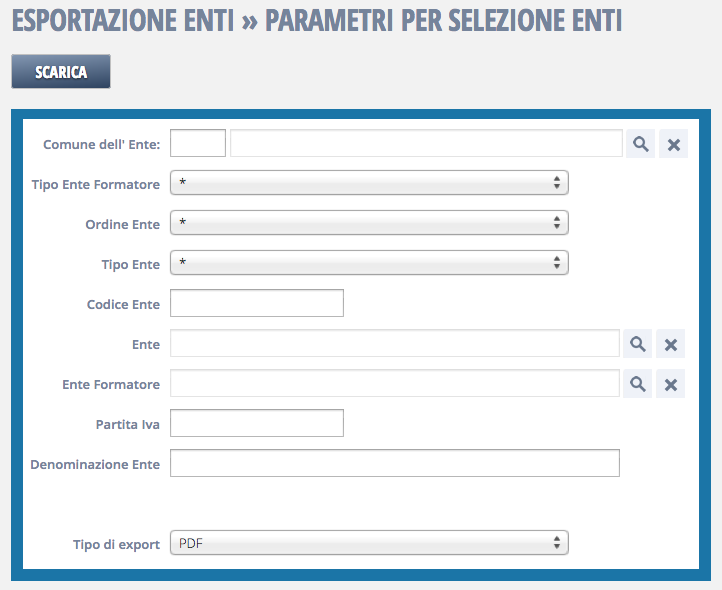Image resolution: width=722 pixels, height=590 pixels.
Task: Focus the short Comune code input box
Action: 198,144
